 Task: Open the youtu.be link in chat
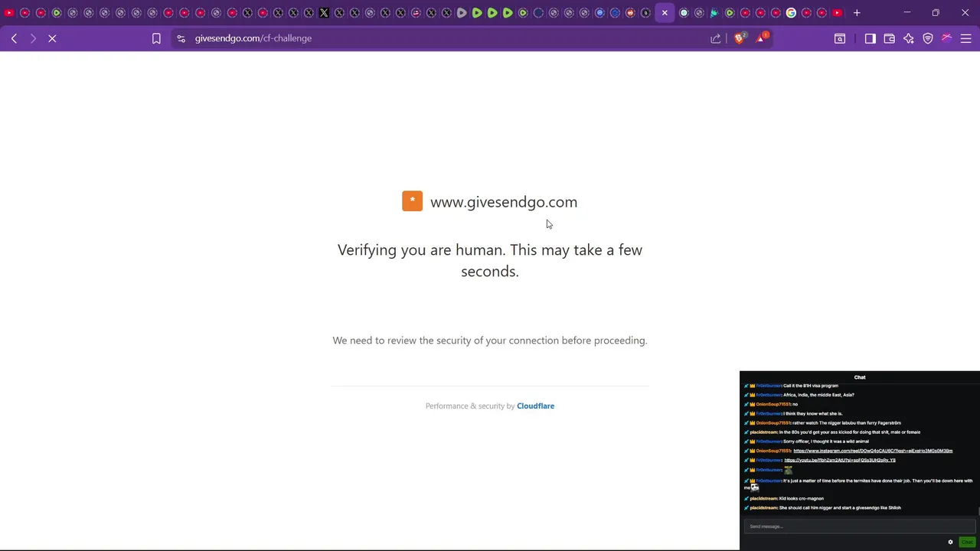[840, 460]
